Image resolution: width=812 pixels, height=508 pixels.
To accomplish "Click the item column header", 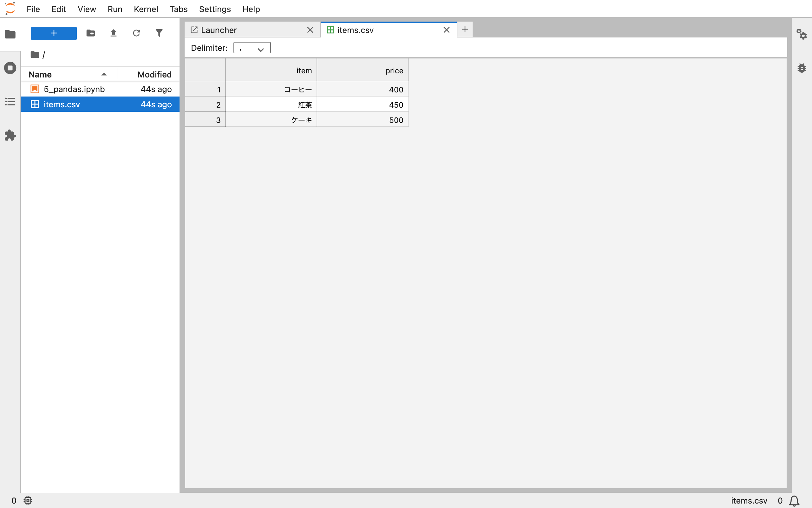I will 271,70.
